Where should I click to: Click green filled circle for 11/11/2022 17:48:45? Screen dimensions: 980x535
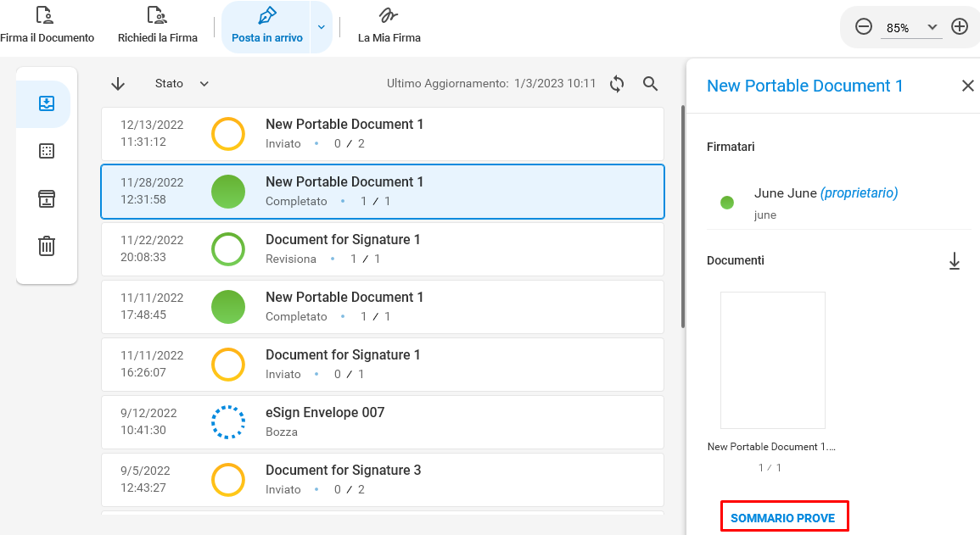point(228,307)
